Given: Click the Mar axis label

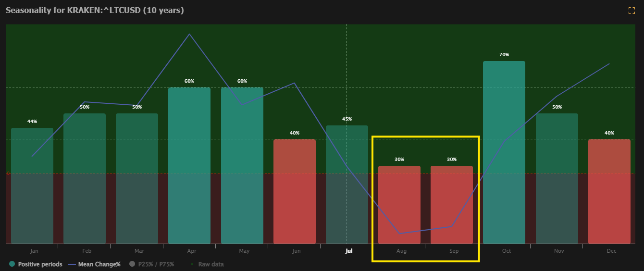Looking at the screenshot, I should pos(139,251).
